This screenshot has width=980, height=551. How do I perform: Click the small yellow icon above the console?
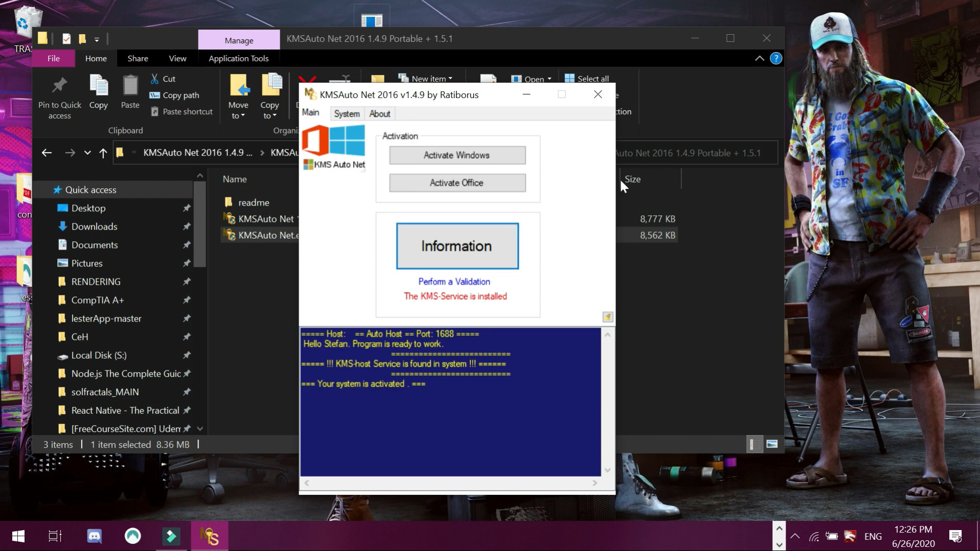(607, 317)
